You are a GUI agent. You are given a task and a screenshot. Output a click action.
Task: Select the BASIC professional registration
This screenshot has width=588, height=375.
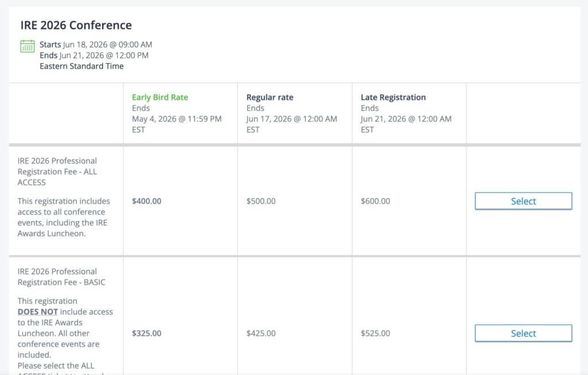(x=523, y=333)
